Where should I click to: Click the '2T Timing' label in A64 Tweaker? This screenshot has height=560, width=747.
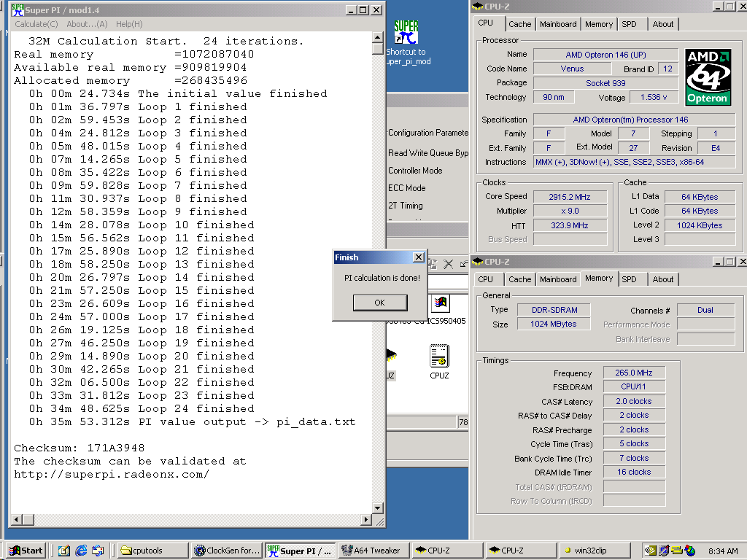point(406,206)
